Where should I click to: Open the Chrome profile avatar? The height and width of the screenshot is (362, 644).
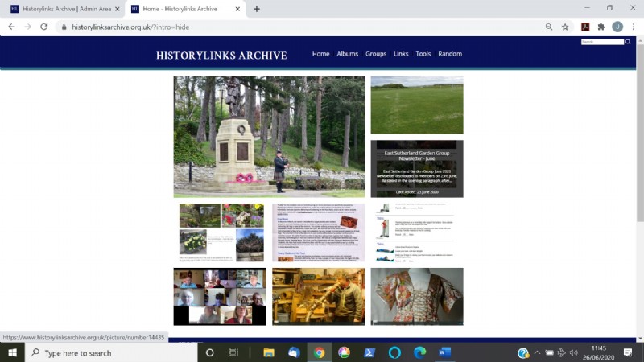coord(617,27)
